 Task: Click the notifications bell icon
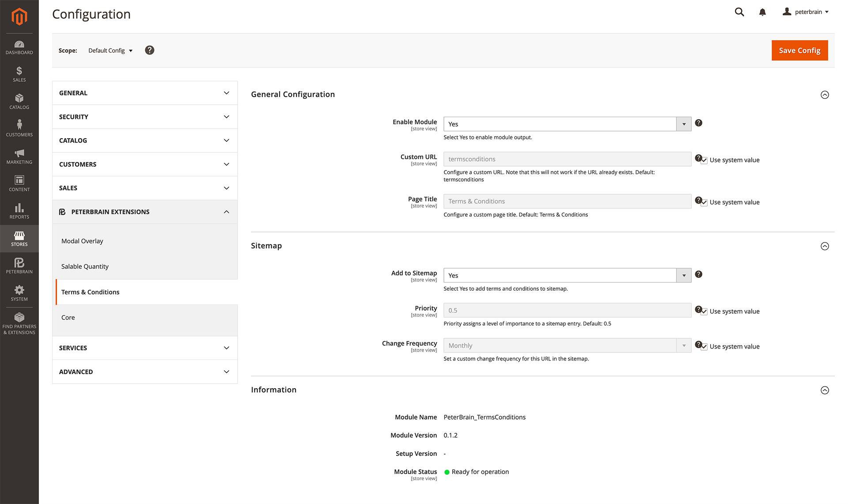[x=762, y=12]
